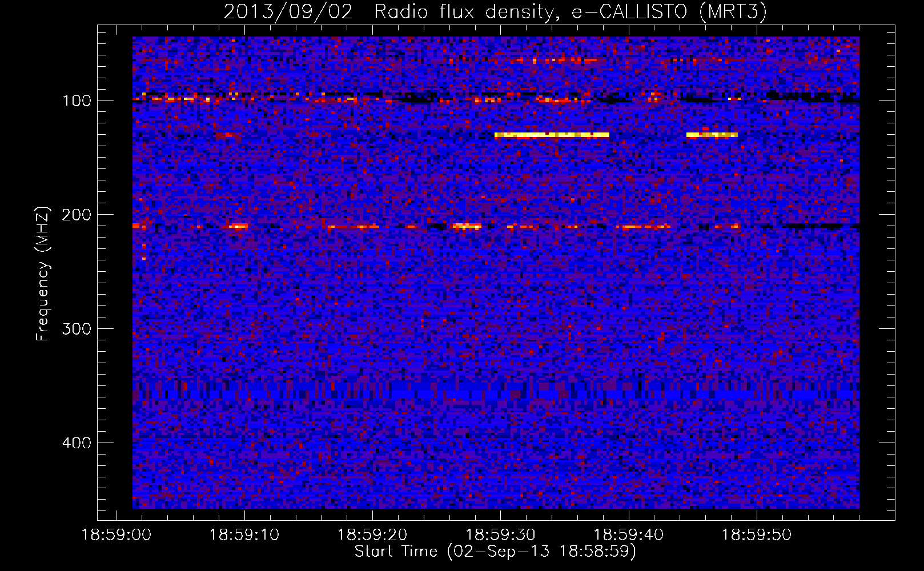Viewport: 924px width, 571px height.
Task: Click the 18:59:20 time tick label
Action: (x=372, y=535)
